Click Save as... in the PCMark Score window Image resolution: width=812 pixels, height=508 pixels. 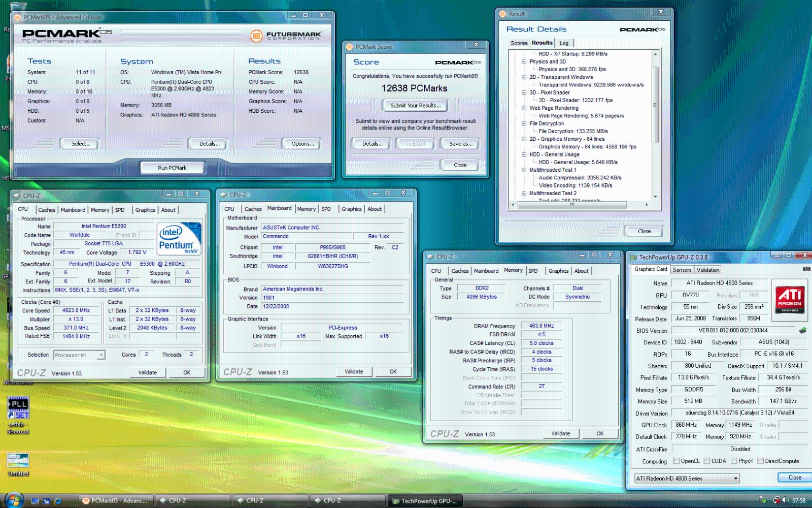pos(460,144)
